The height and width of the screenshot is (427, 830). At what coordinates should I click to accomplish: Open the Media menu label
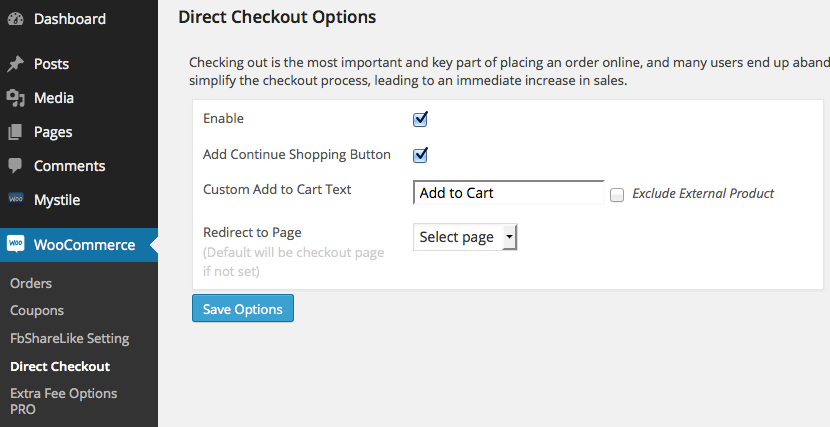click(54, 98)
